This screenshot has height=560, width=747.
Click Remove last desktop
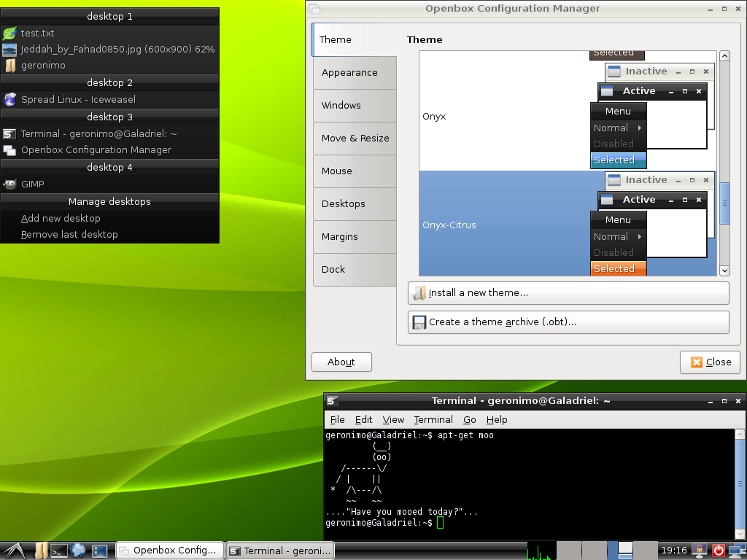click(109, 234)
